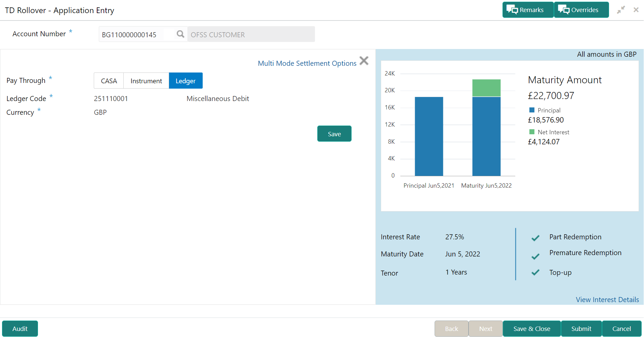This screenshot has width=644, height=337.
Task: Click the Top-up checkmark icon
Action: pyautogui.click(x=535, y=272)
